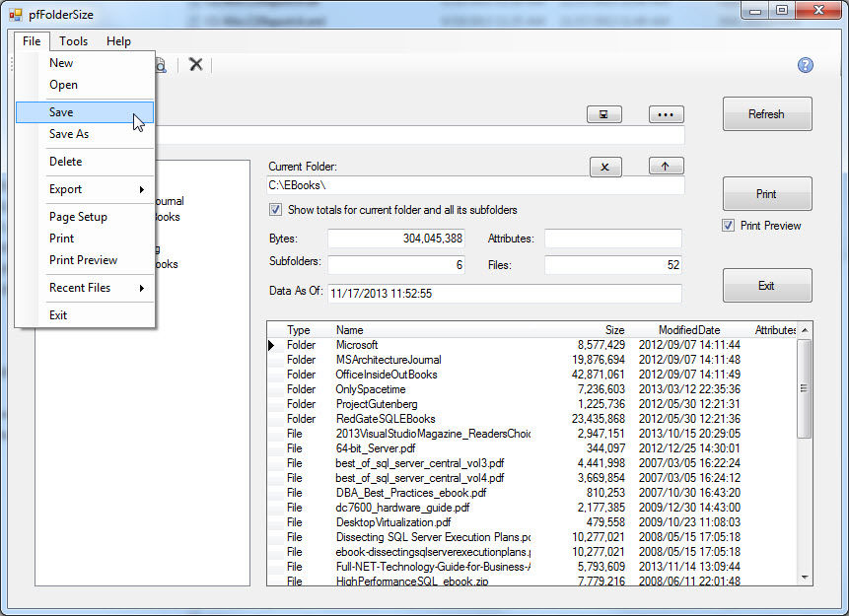Click the print preview magnifier toolbar icon
This screenshot has width=849, height=616.
pyautogui.click(x=161, y=65)
